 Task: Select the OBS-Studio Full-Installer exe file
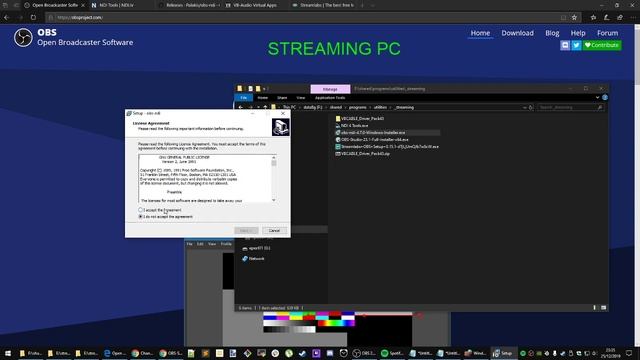[x=372, y=140]
